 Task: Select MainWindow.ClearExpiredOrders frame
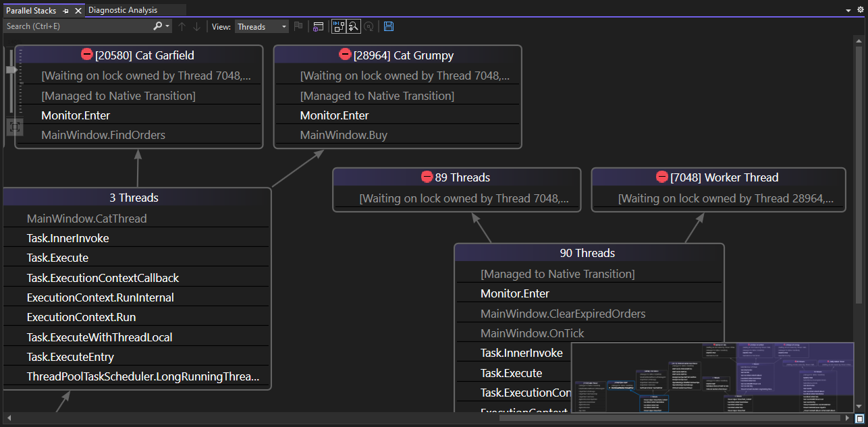tap(589, 314)
